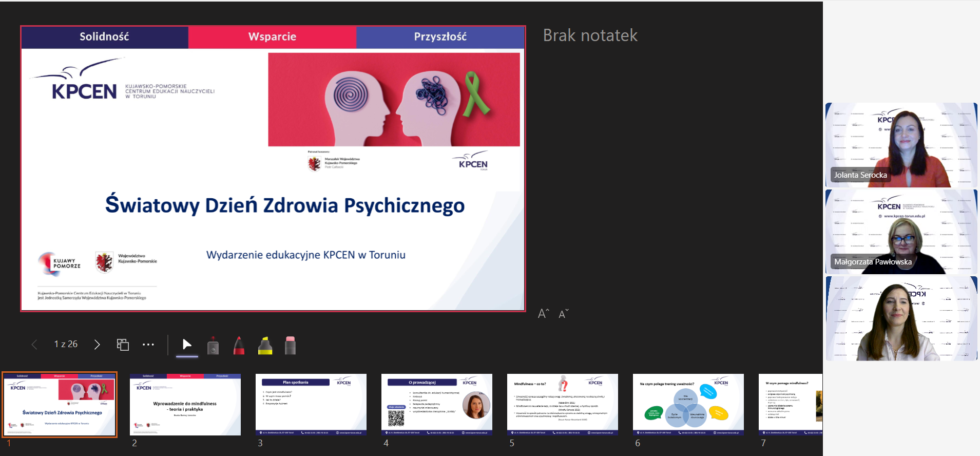Advance to the next slide arrow
Screen dimensions: 980x456
(x=97, y=345)
